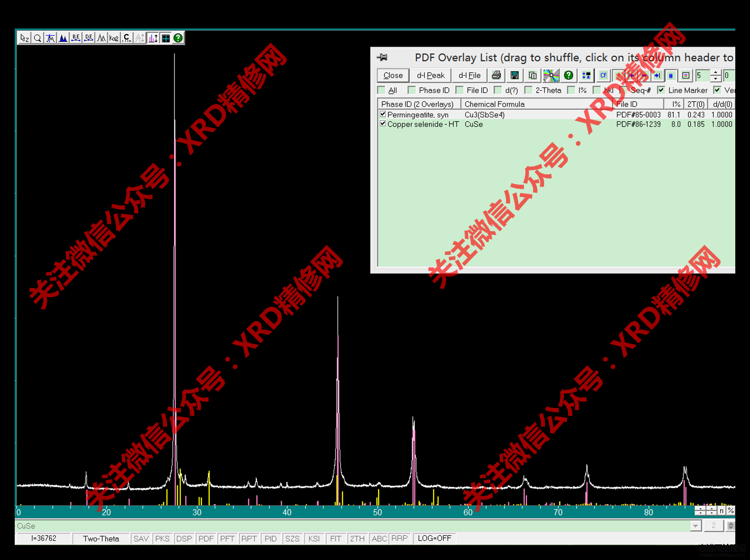
Task: Click the Phase ID (2 Overlays) column header
Action: coord(417,104)
